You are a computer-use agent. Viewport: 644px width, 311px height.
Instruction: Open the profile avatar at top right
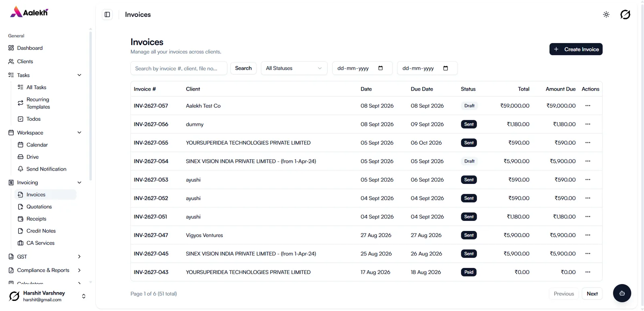tap(625, 14)
